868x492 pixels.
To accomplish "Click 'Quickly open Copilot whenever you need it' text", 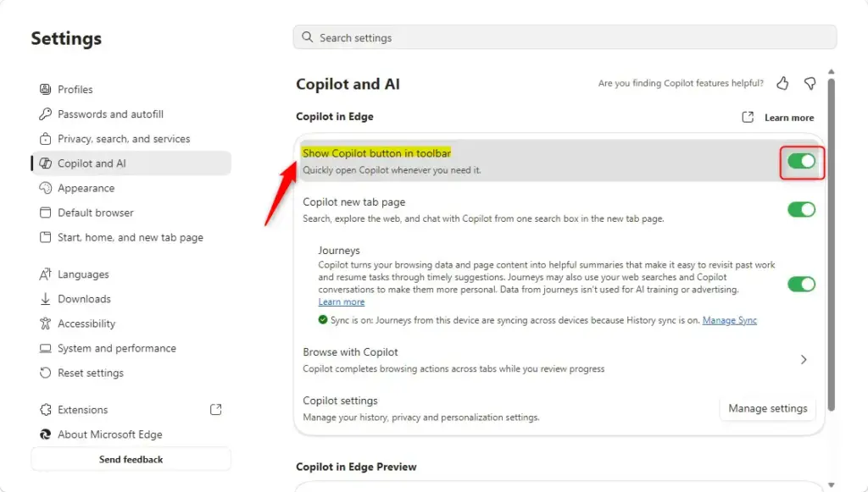I will pos(392,169).
